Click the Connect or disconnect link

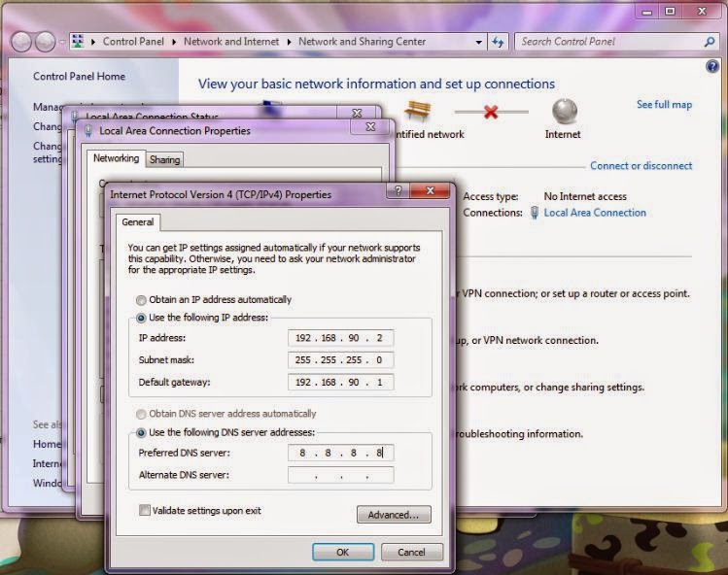click(641, 166)
